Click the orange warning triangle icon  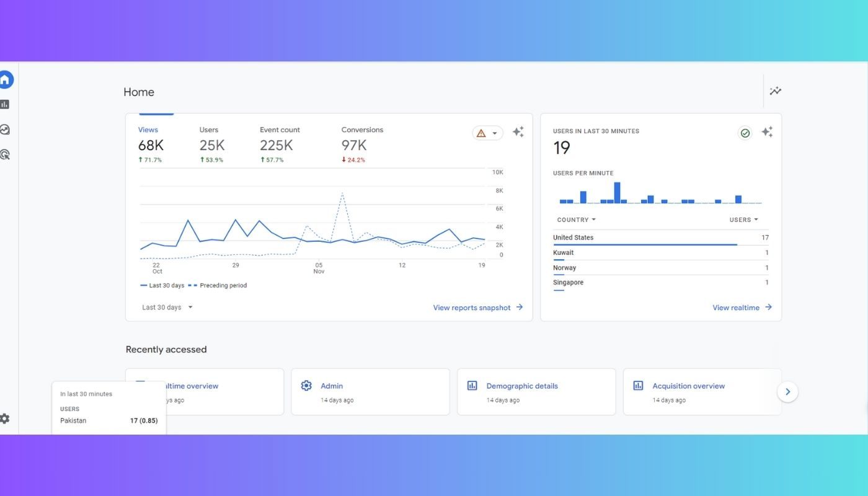point(481,133)
